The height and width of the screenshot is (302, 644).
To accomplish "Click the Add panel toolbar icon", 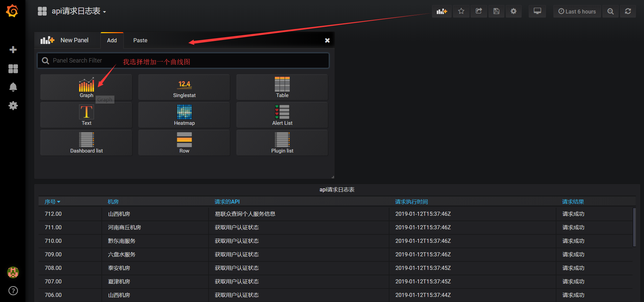I will click(442, 11).
